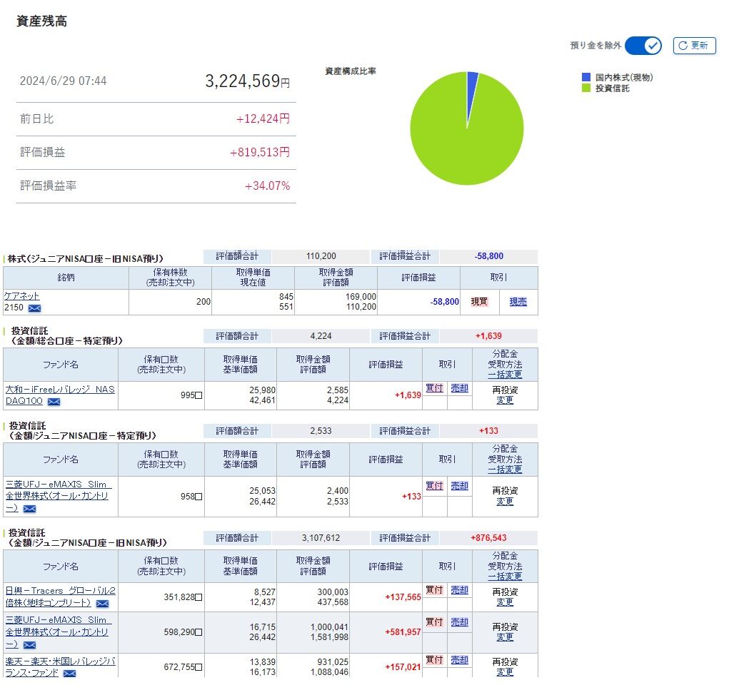The width and height of the screenshot is (754, 700).
Task: Click 一括変更 link in 総合口座 fund table header
Action: click(x=505, y=375)
